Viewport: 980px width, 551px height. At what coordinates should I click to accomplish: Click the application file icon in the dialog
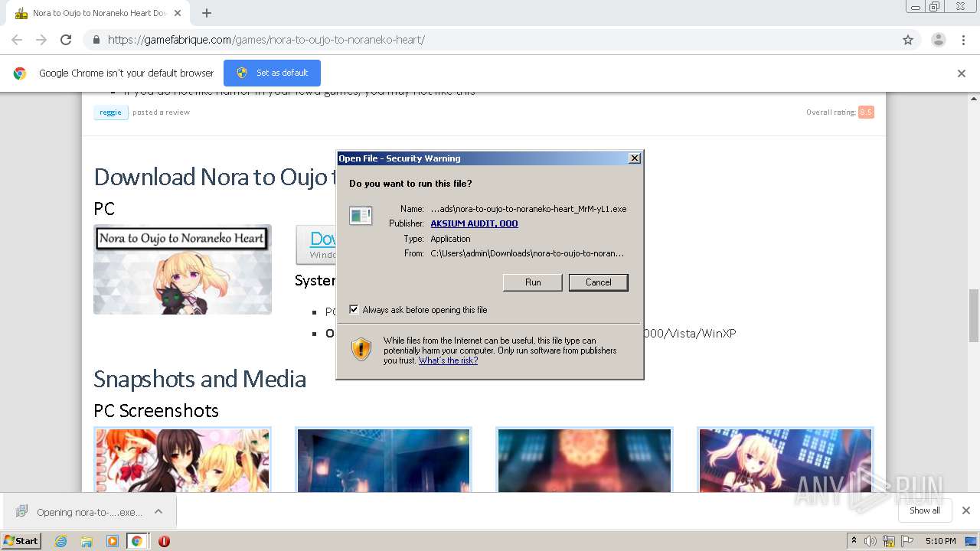click(x=361, y=216)
